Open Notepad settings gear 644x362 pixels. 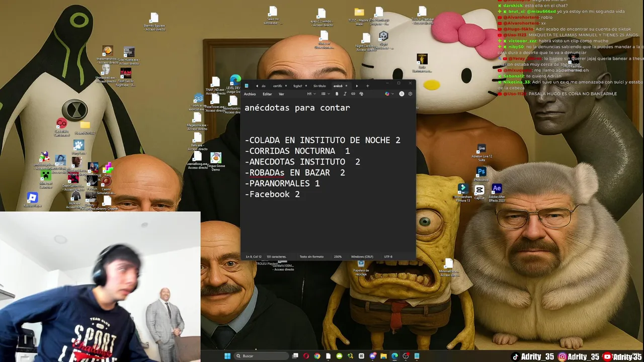410,94
